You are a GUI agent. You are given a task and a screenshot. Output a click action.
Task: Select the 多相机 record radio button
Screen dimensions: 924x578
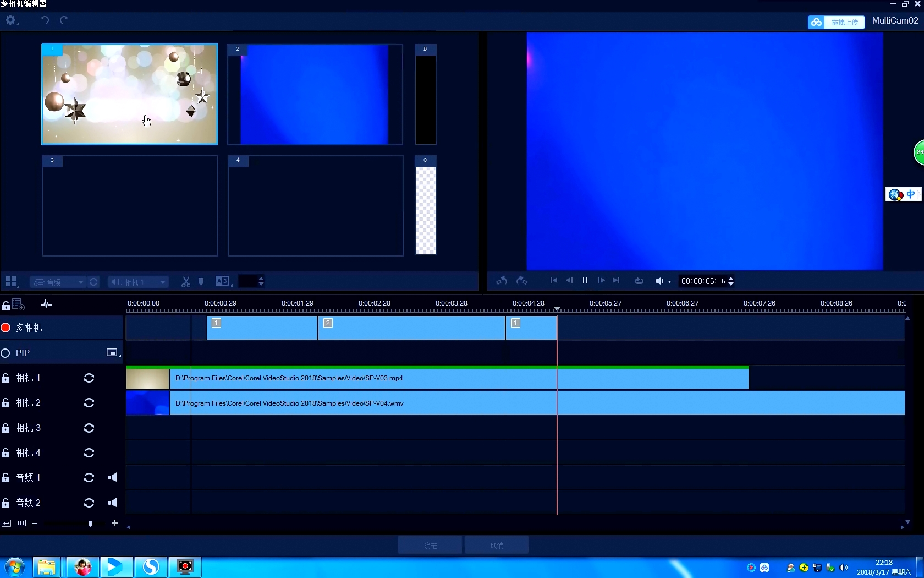(6, 328)
